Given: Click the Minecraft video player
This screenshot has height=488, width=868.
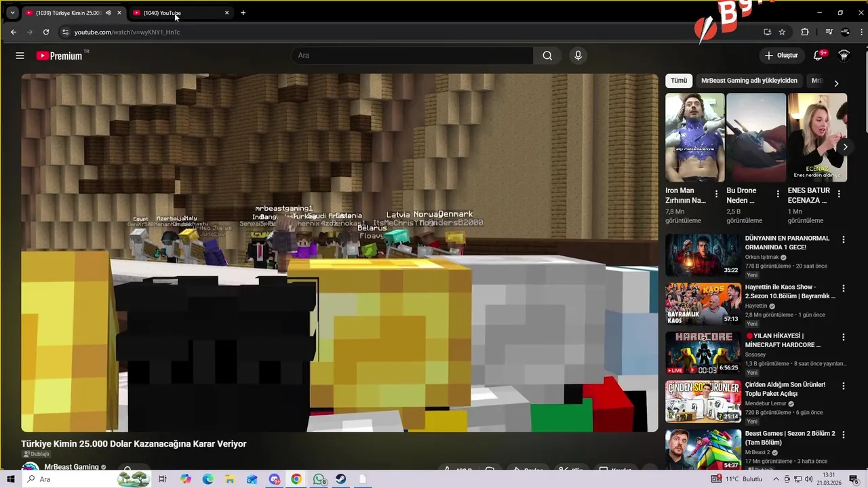Looking at the screenshot, I should (339, 252).
